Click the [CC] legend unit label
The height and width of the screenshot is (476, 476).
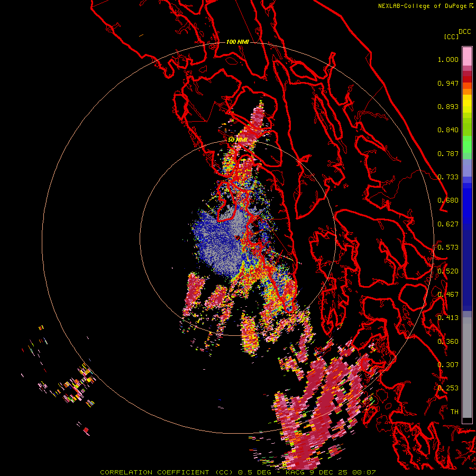[x=452, y=36]
